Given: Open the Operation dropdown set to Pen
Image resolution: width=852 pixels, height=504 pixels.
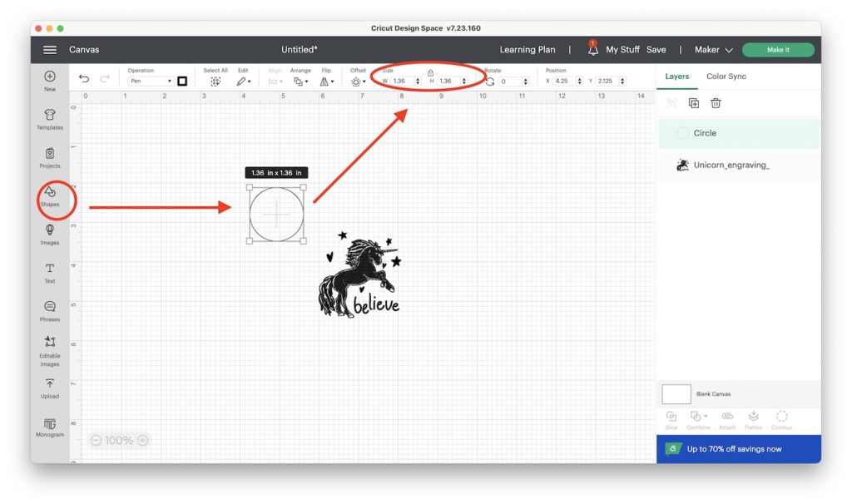Looking at the screenshot, I should click(151, 81).
